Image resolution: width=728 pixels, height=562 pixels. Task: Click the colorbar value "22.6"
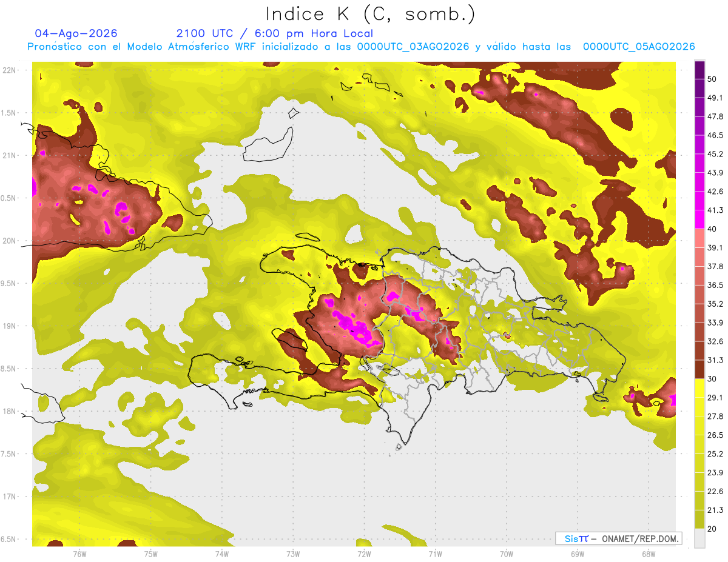click(715, 491)
